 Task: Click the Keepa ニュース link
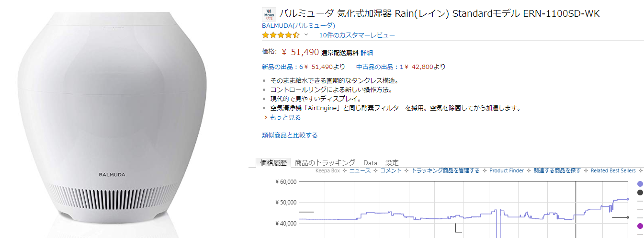[x=360, y=170]
